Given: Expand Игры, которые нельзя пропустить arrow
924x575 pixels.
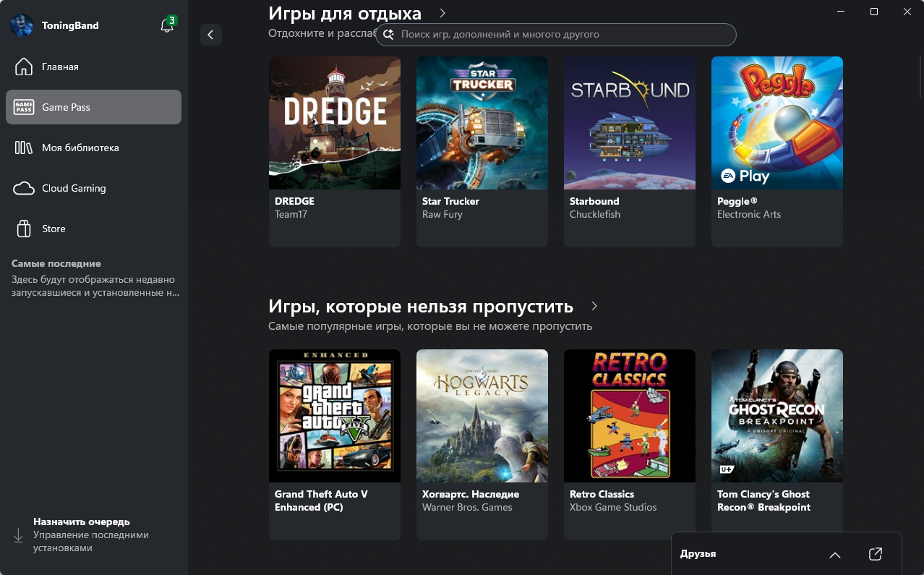Looking at the screenshot, I should 594,306.
